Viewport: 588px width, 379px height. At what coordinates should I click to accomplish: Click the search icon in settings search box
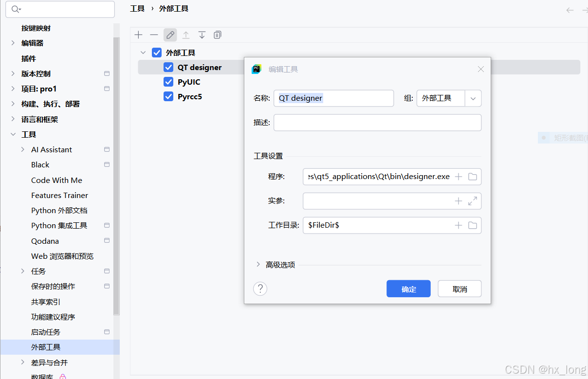[16, 9]
